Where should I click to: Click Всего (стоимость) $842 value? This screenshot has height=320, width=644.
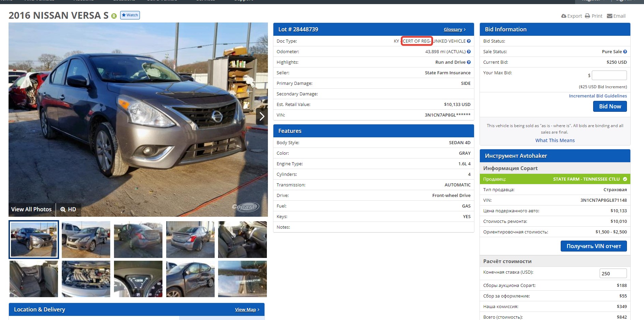point(621,317)
